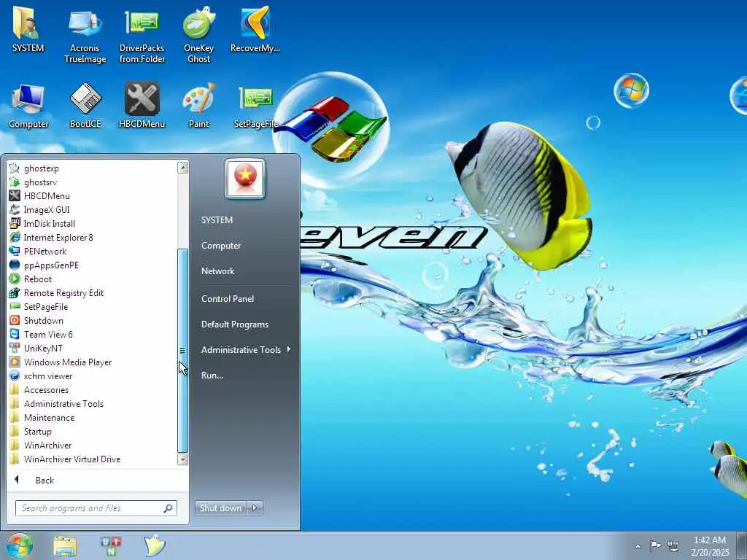Open UniKeyNT from the programs list
Viewport: 747px width, 560px height.
(x=93, y=348)
